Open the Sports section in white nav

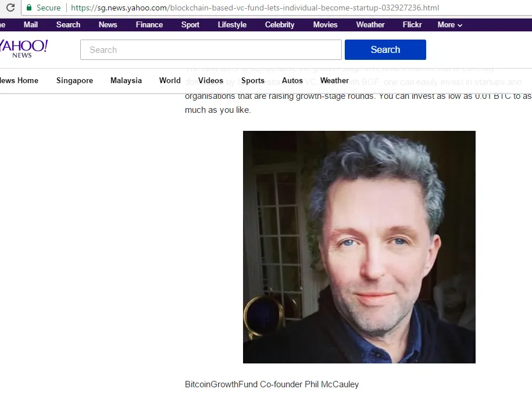click(x=252, y=80)
